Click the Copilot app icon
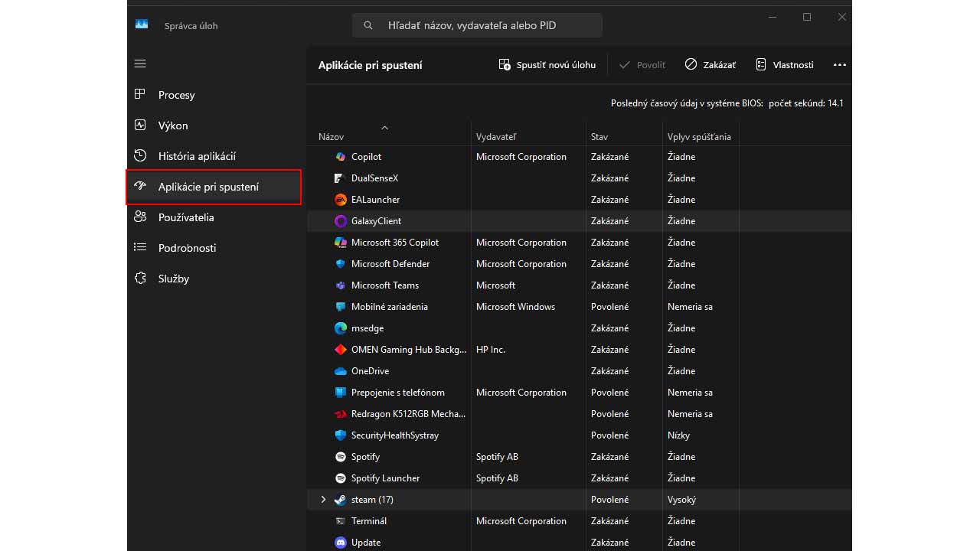980x551 pixels. click(x=341, y=157)
